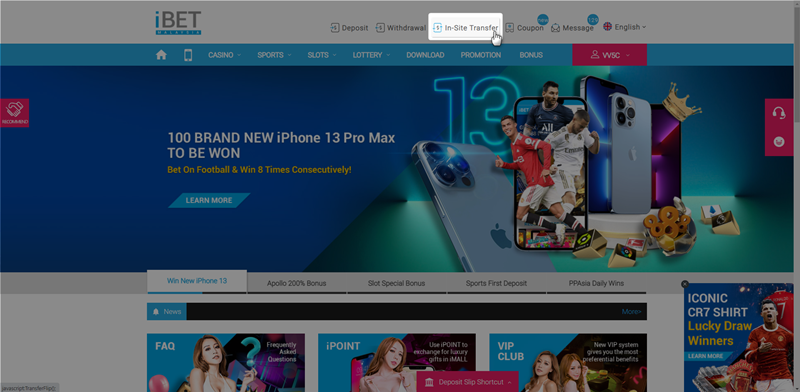Open the Deposit link
This screenshot has height=392, width=800.
click(x=349, y=28)
